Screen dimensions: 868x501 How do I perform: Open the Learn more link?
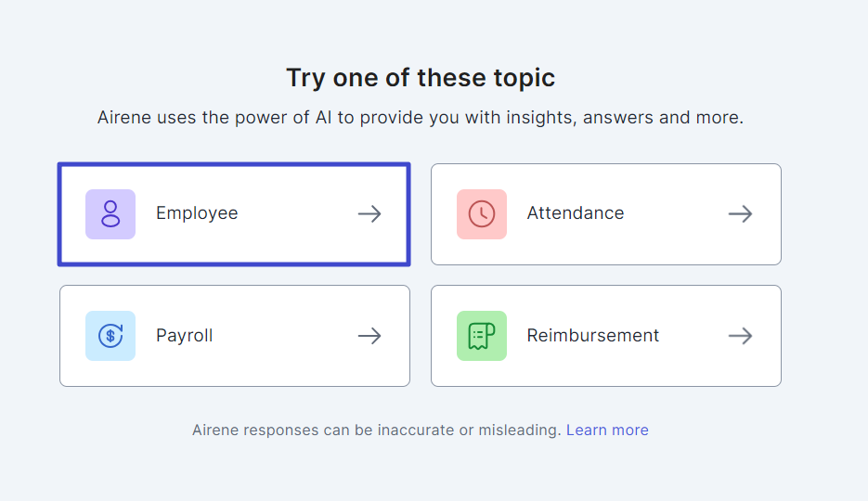point(607,430)
